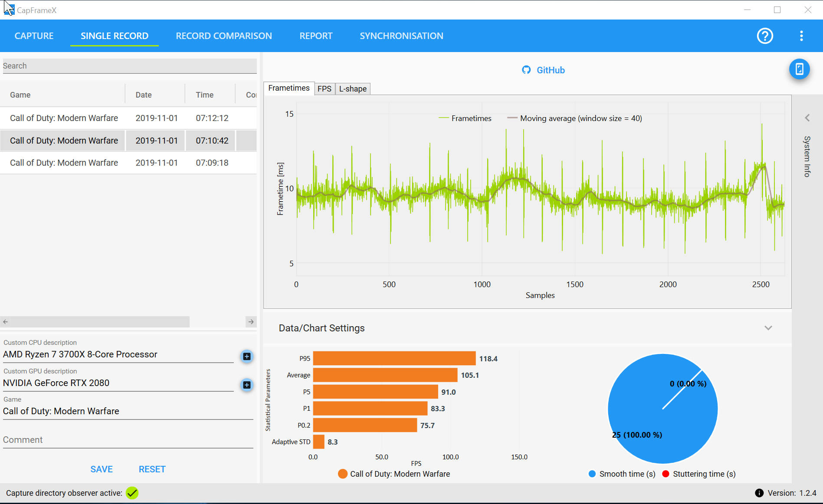Click the P5 bar in statistics chart
Screen dimensions: 823x504
click(376, 392)
